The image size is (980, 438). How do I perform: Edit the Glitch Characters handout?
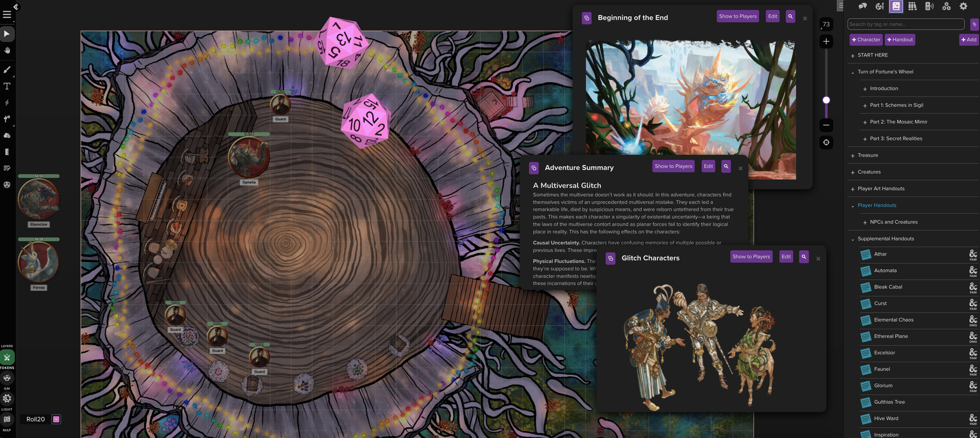click(x=786, y=257)
